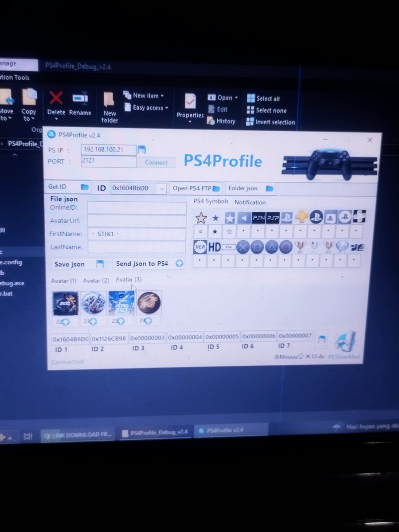Click the save icon beside ID 7 field
This screenshot has height=532, width=399.
pyautogui.click(x=322, y=339)
